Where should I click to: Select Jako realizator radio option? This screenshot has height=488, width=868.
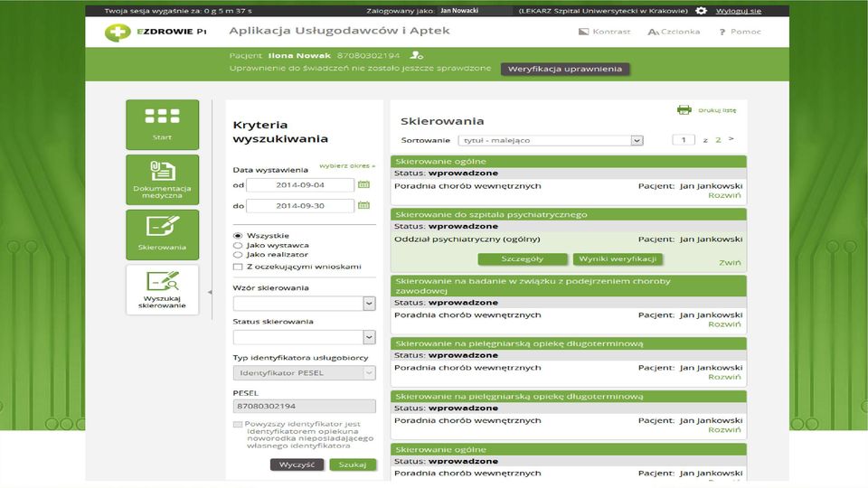point(238,255)
